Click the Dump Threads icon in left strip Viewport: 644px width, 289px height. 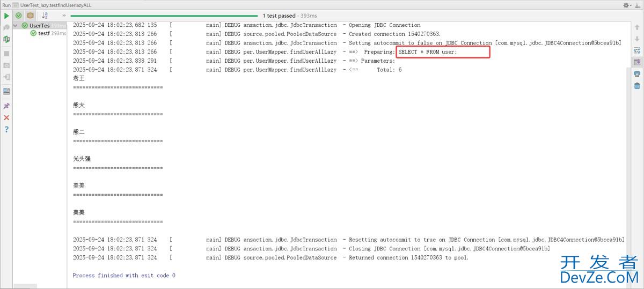click(6, 65)
